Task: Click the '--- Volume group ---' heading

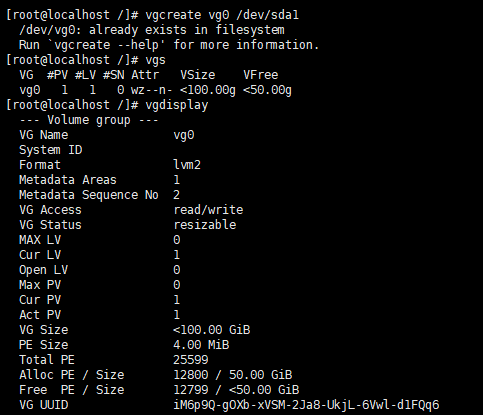Action: (89, 120)
